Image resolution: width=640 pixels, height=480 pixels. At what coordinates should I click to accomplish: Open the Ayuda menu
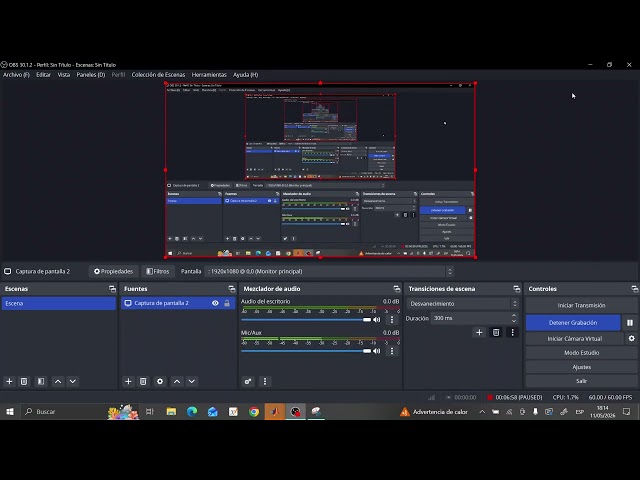pos(245,75)
